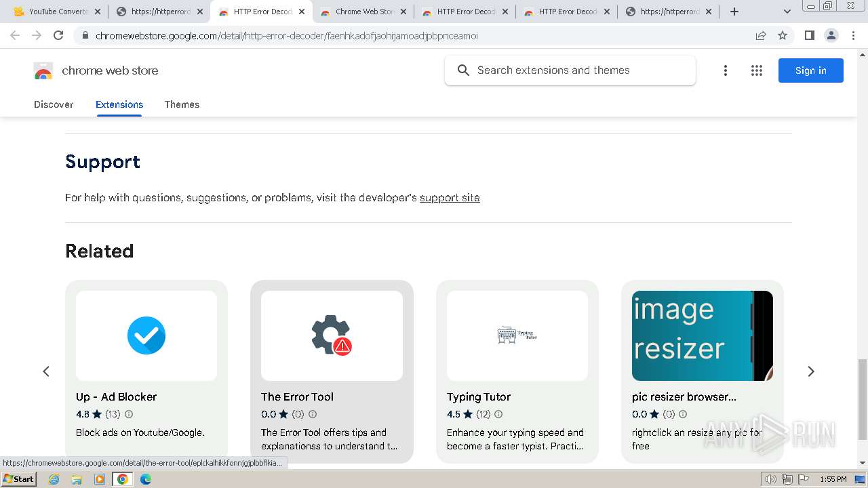The height and width of the screenshot is (488, 868).
Task: Click the taskbar clock showing 1:55 PM
Action: 833,479
